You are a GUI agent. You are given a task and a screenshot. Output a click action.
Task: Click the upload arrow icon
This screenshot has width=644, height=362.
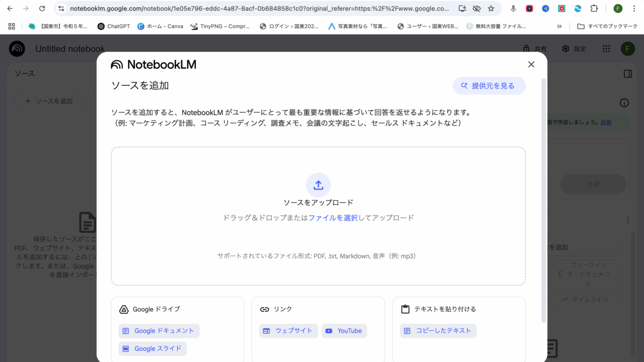(x=318, y=185)
